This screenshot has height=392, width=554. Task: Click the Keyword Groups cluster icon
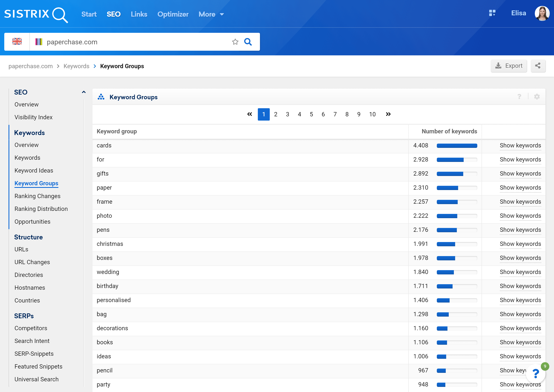[101, 97]
